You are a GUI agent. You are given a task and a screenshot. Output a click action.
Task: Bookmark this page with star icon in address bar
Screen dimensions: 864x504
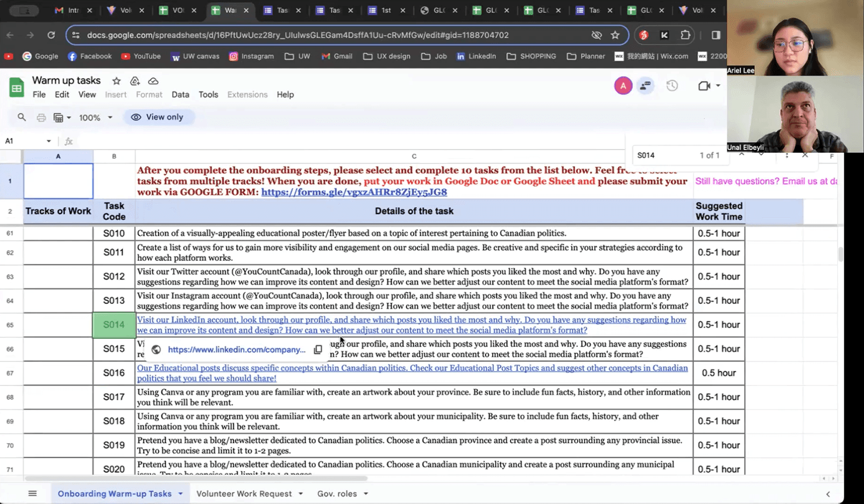pyautogui.click(x=615, y=35)
